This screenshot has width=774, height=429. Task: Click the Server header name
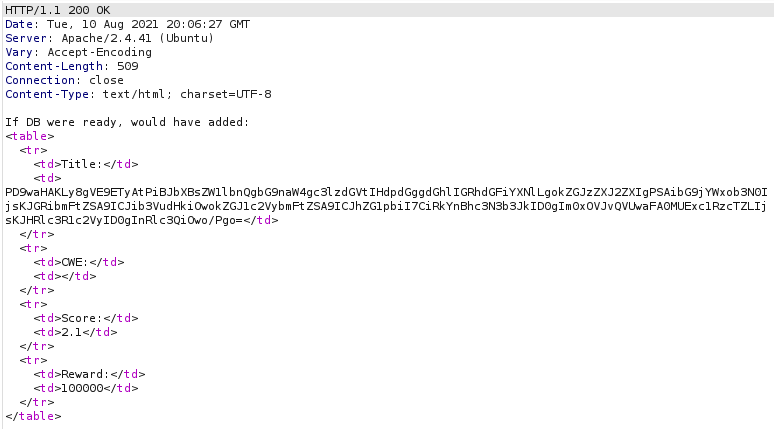pyautogui.click(x=26, y=38)
